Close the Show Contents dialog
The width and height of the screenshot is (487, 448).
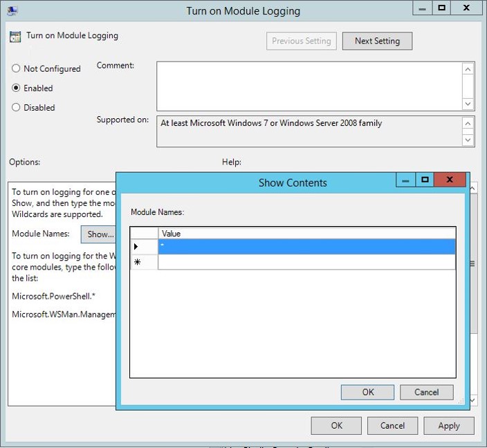pyautogui.click(x=450, y=180)
